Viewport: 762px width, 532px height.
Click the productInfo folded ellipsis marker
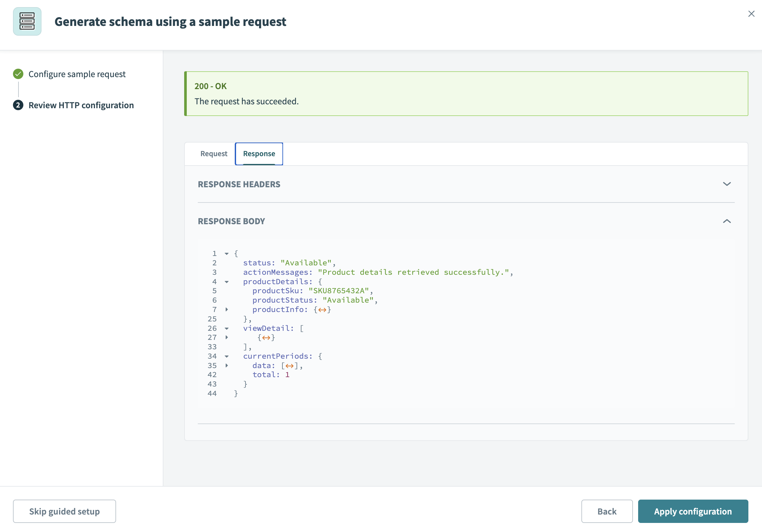pos(322,310)
